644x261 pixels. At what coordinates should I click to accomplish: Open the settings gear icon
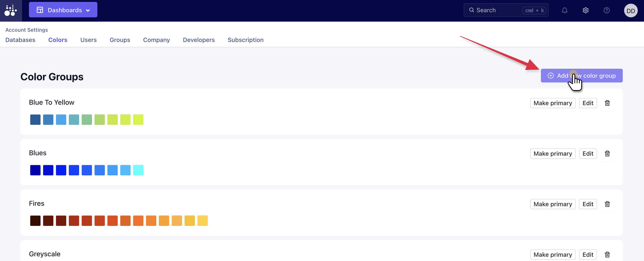click(585, 10)
